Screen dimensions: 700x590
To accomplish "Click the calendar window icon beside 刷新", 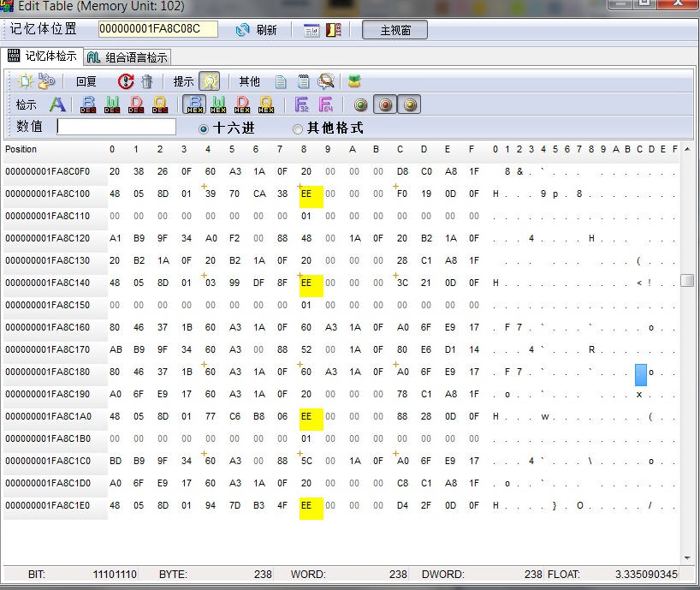I will point(311,30).
